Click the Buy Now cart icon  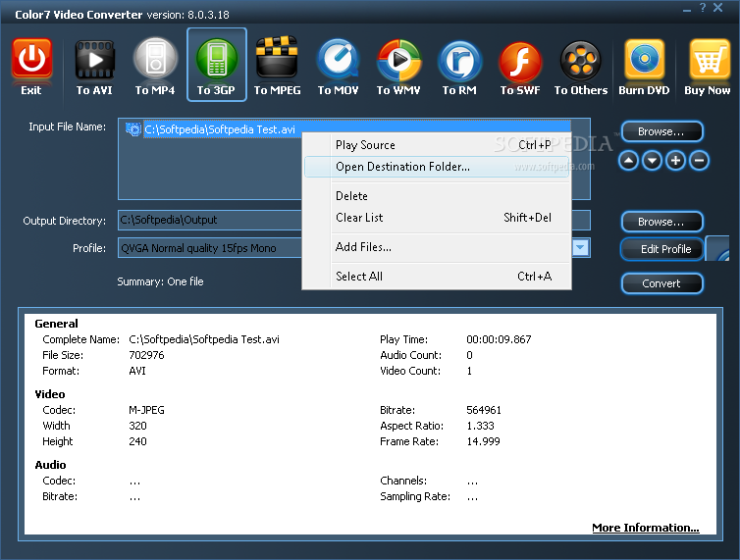pyautogui.click(x=709, y=59)
